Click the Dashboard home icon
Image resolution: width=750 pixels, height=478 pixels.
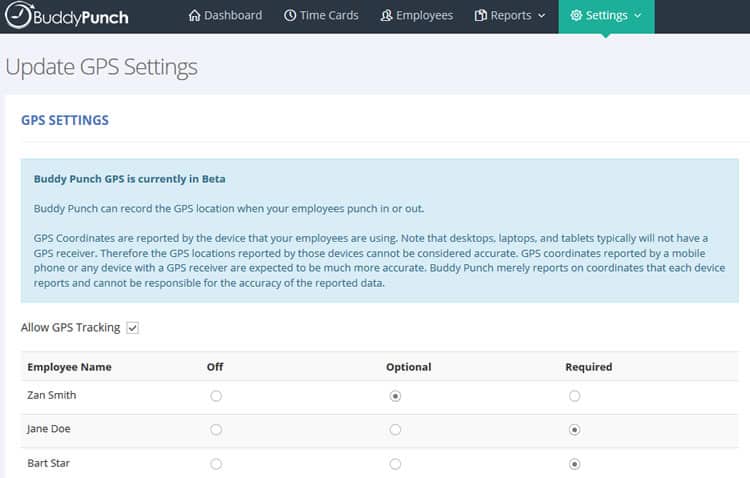tap(194, 15)
